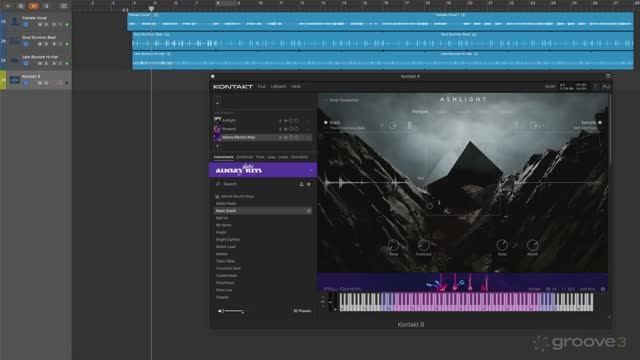Viewport: 640px width, 360px height.
Task: Select Alicia's Electric Keys in the rack
Action: click(x=262, y=137)
